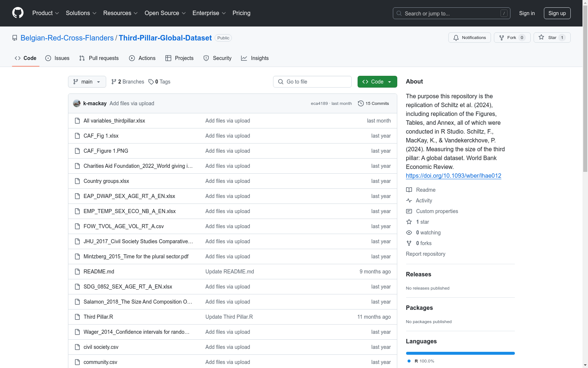
Task: Open Mintzberg_2015_Time for the plural sector.pdf
Action: pyautogui.click(x=136, y=256)
